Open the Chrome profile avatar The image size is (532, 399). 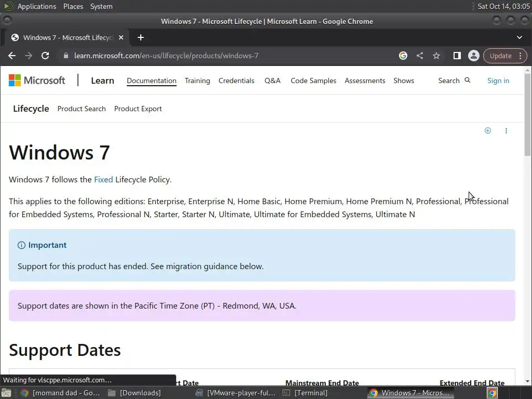point(474,56)
